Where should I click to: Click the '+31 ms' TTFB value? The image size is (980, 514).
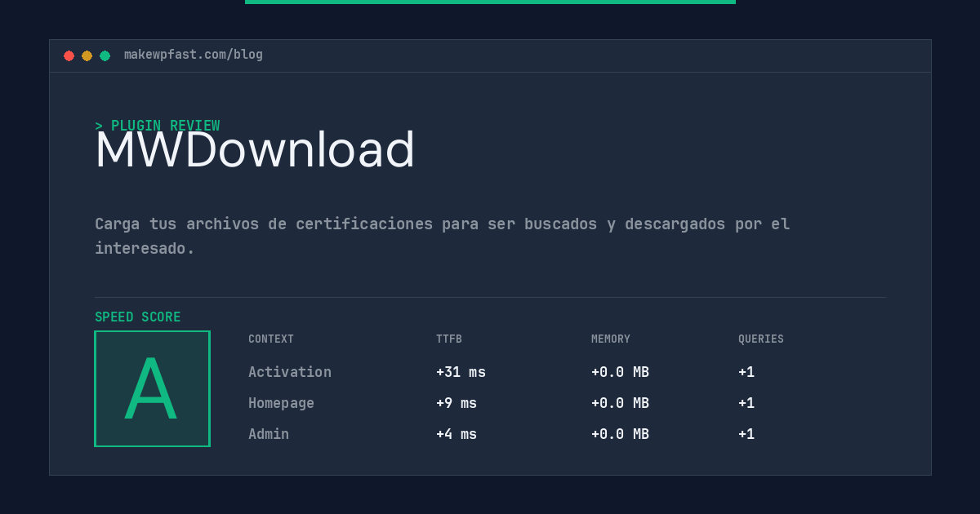(x=461, y=372)
